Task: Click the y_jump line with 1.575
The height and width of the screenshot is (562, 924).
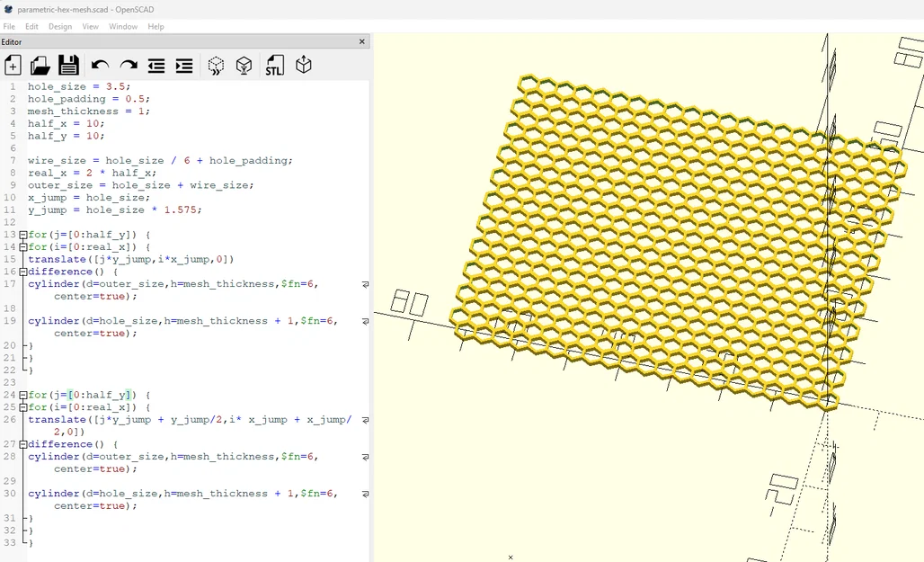Action: click(114, 210)
